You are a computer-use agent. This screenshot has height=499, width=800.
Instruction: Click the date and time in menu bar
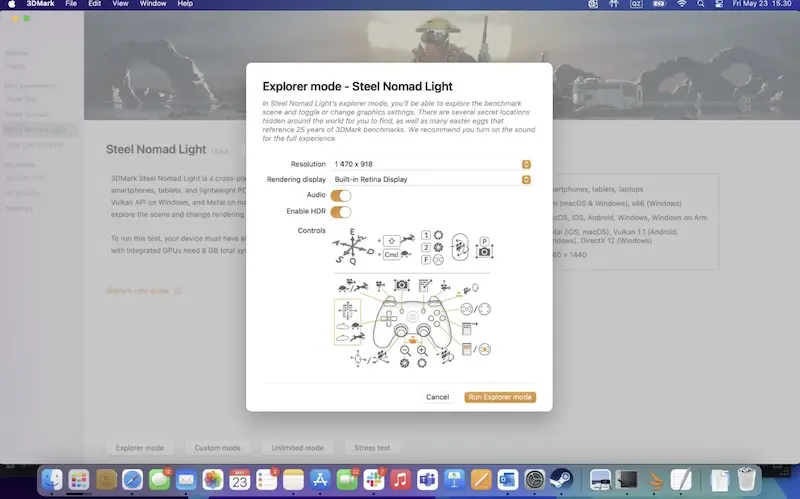[762, 4]
